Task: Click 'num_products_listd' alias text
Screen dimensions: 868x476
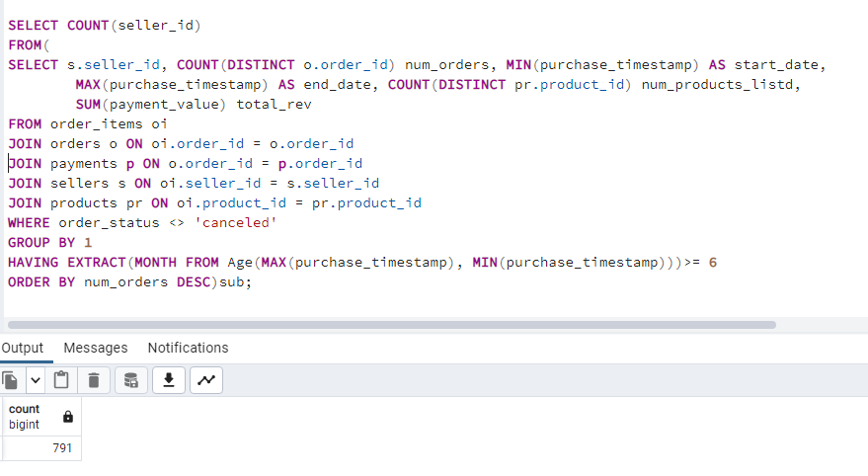Action: pyautogui.click(x=717, y=85)
